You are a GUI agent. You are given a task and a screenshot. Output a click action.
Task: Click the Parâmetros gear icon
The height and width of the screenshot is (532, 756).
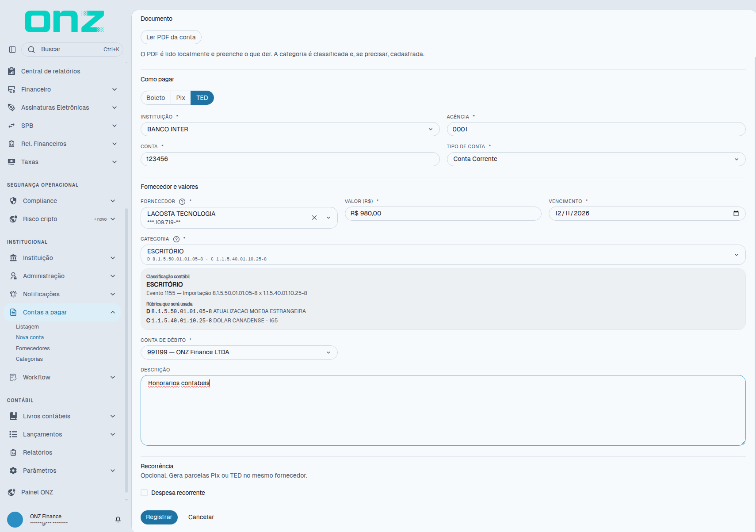click(13, 471)
